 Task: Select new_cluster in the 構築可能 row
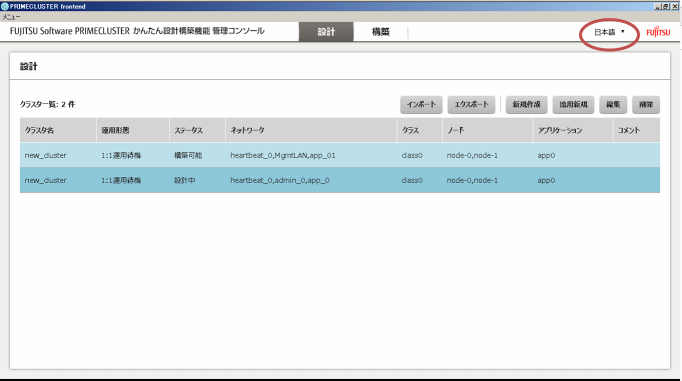coord(46,155)
